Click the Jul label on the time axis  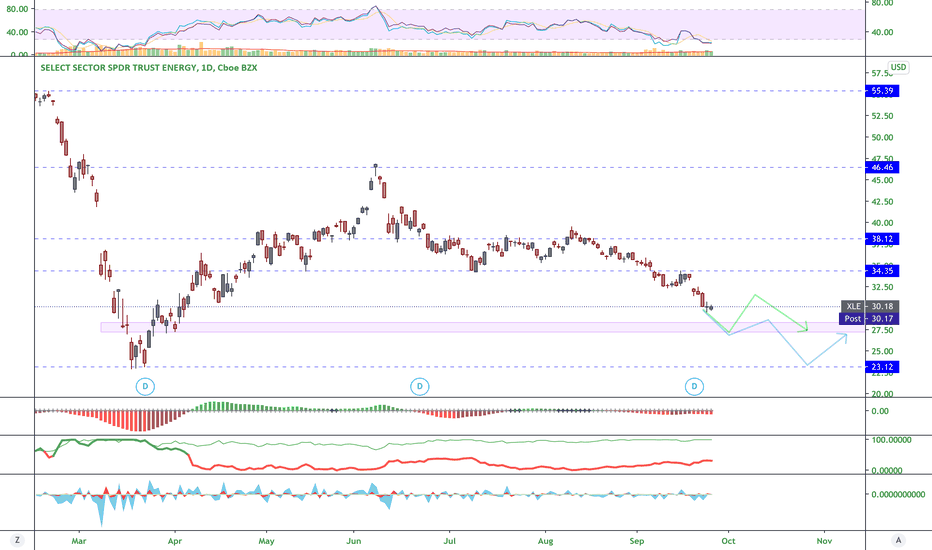[449, 541]
